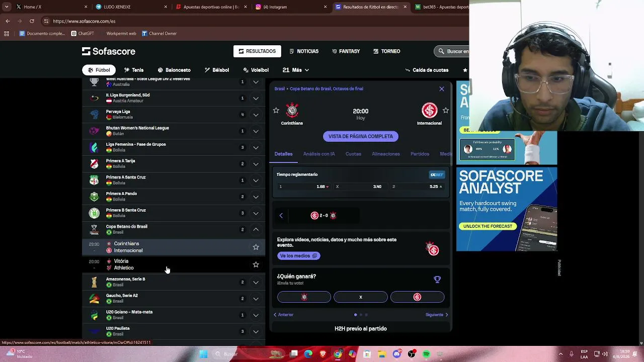Open the ChatGPT bookmark
Image resolution: width=644 pixels, height=362 pixels.
point(83,34)
